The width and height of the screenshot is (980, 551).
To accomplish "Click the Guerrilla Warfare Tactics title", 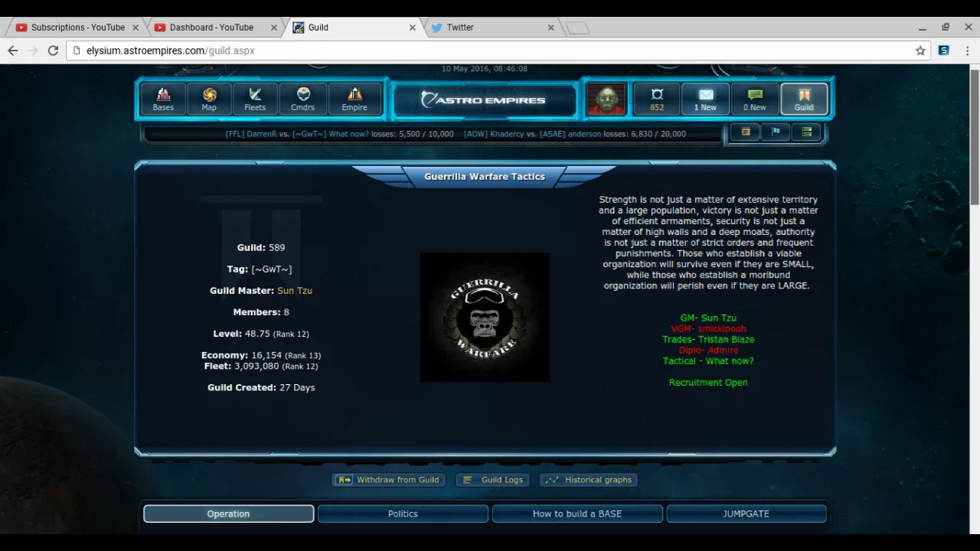I will point(485,177).
